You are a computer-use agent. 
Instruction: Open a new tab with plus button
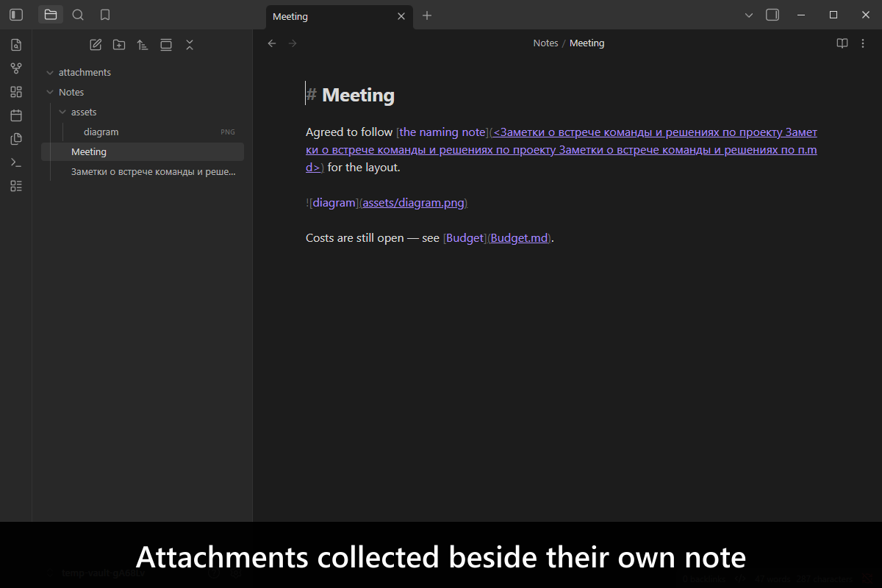coord(427,15)
